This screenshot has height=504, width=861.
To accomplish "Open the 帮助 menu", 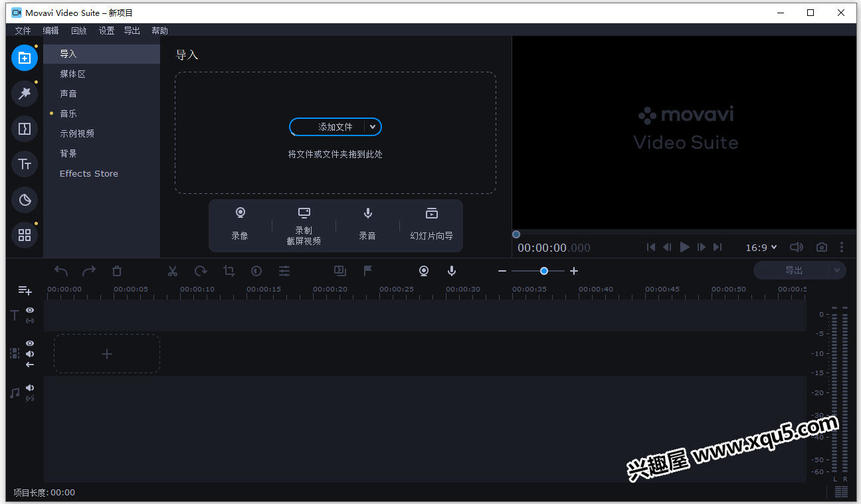I will pyautogui.click(x=159, y=31).
